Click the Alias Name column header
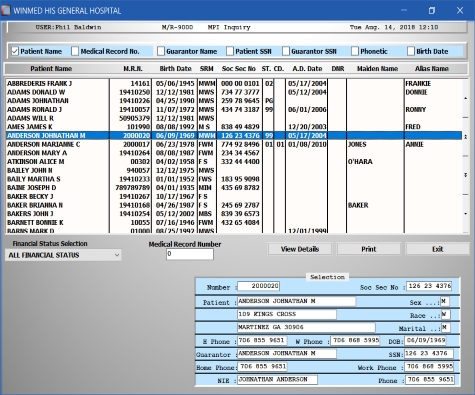The height and width of the screenshot is (395, 475). [432, 69]
